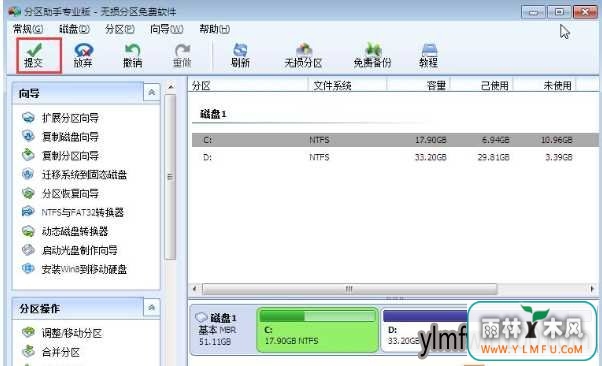
Task: Launch 迁移系统到固态磁盘 wizard
Action: pyautogui.click(x=84, y=175)
